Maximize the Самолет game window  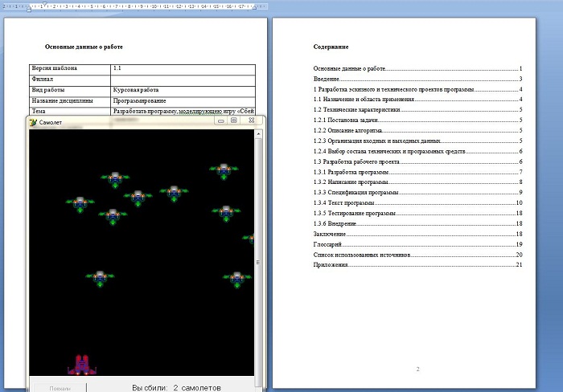click(234, 120)
